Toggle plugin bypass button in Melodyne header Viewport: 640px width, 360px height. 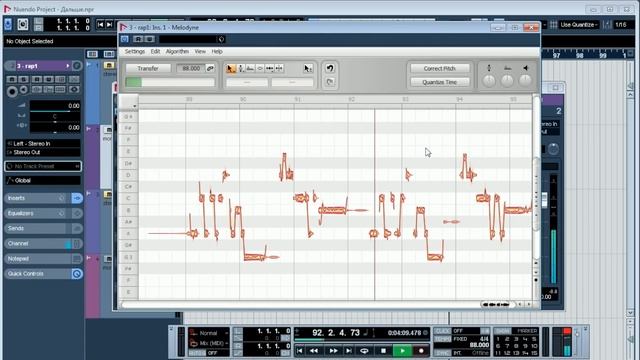pyautogui.click(x=124, y=39)
